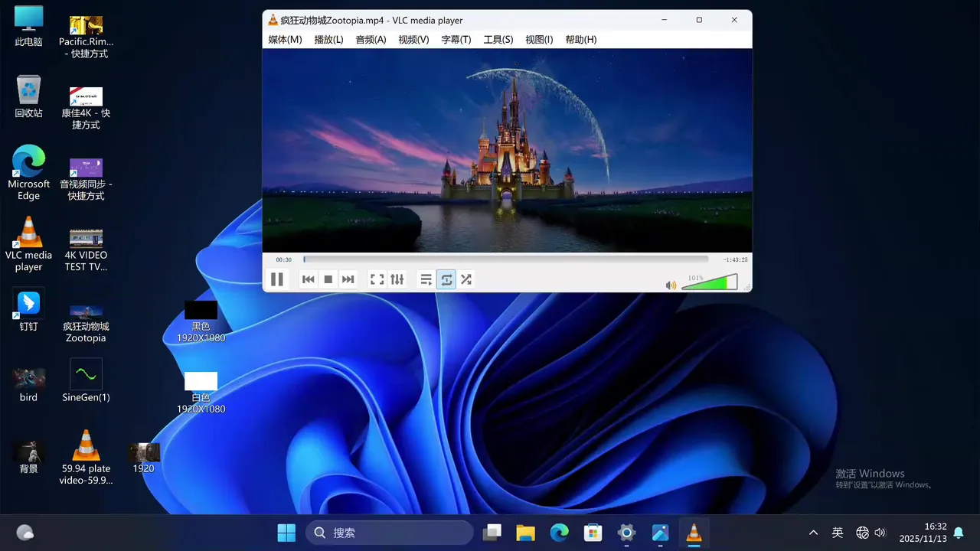980x551 pixels.
Task: Open the weather widget on taskbar
Action: [x=24, y=533]
